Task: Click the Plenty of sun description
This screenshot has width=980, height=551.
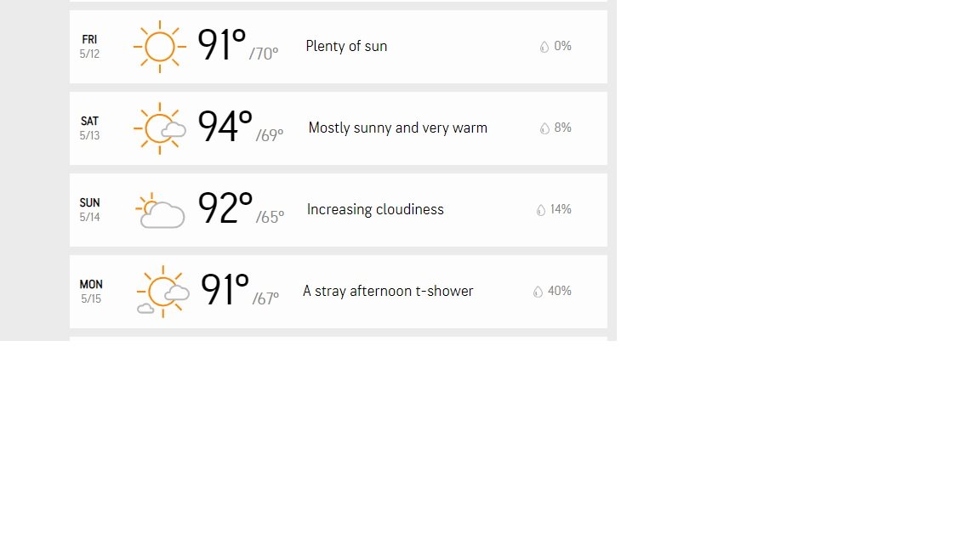Action: tap(346, 46)
